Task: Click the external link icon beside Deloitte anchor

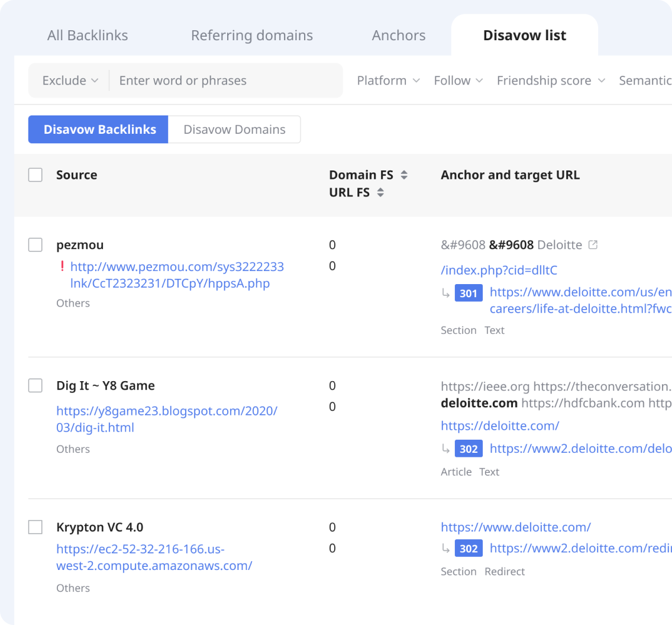Action: [x=593, y=245]
